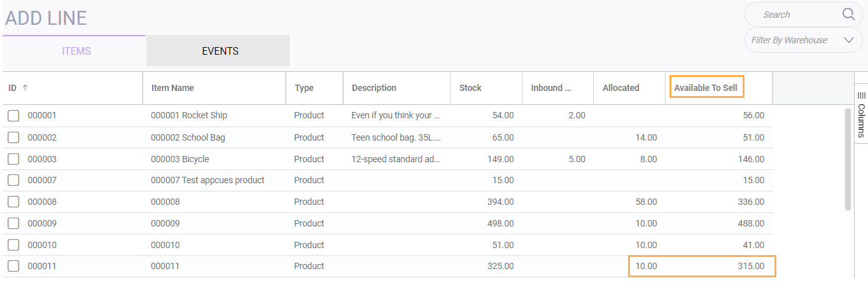Sort by the Item Name column header
This screenshot has width=868, height=285.
click(172, 88)
